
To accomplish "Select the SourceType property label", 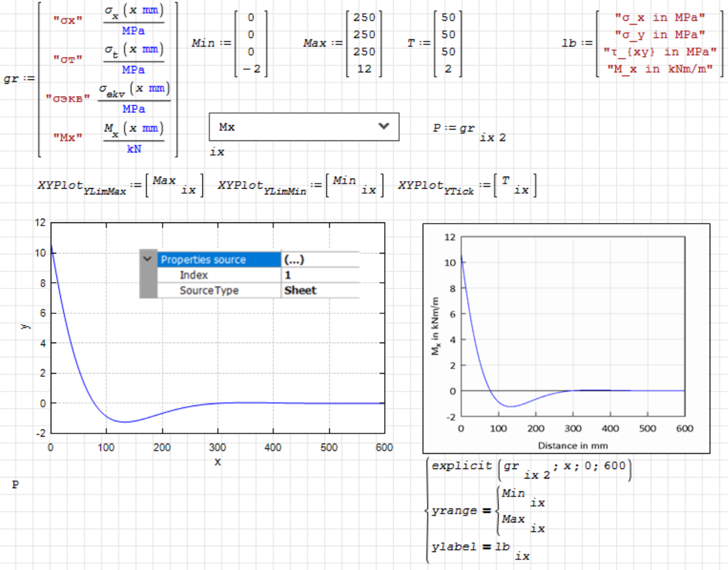I will click(x=209, y=290).
